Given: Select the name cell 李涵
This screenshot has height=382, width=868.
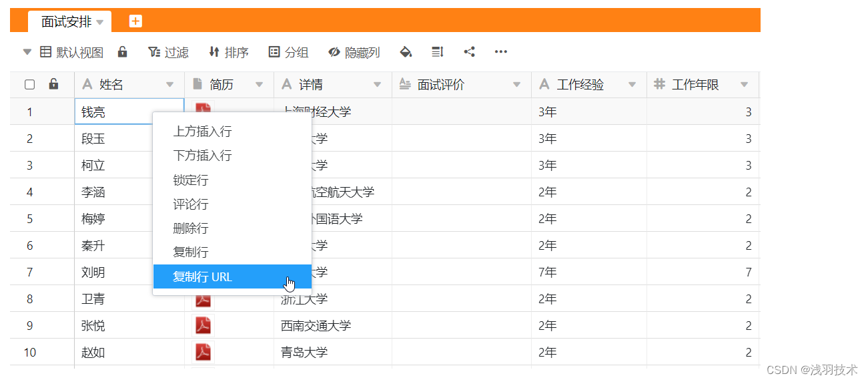Looking at the screenshot, I should 113,192.
